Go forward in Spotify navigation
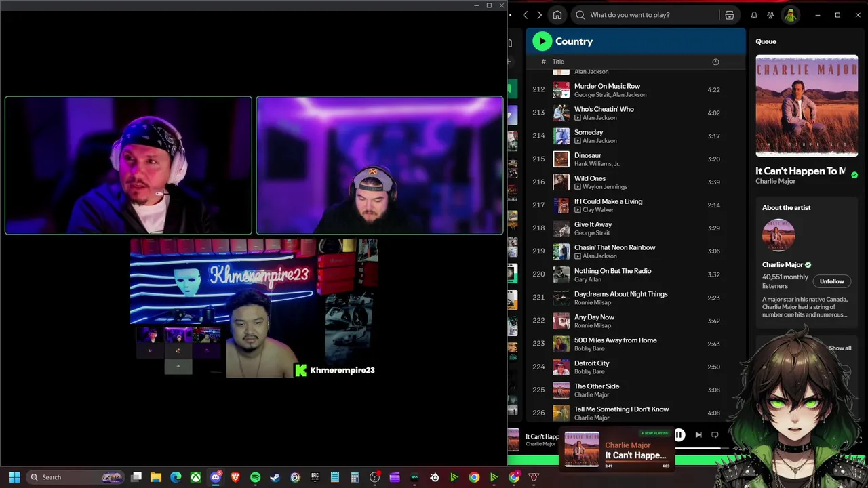 (539, 15)
